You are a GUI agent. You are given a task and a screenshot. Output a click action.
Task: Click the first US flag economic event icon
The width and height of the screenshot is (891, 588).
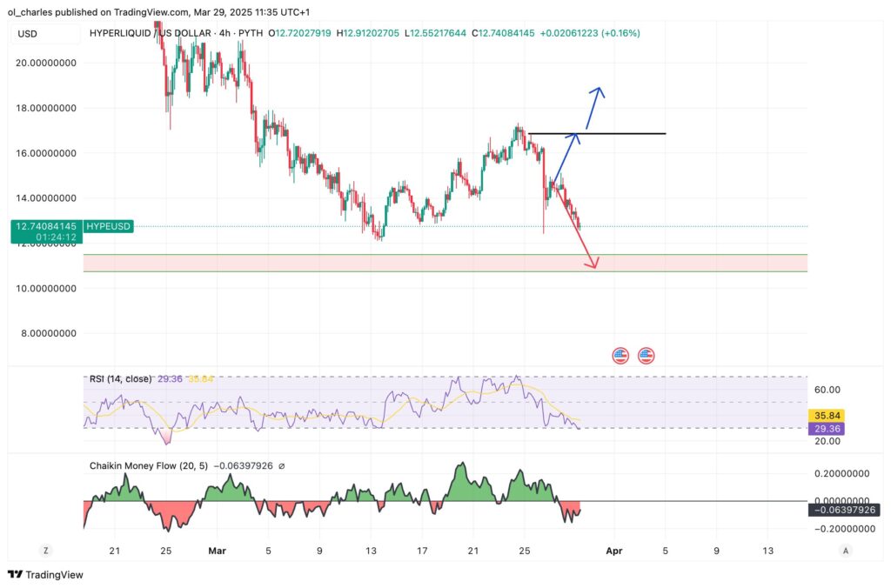pyautogui.click(x=620, y=355)
